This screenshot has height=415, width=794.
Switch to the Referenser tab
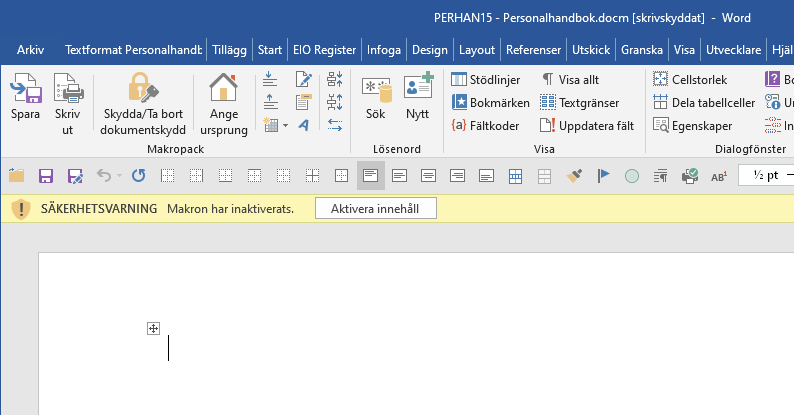(534, 49)
